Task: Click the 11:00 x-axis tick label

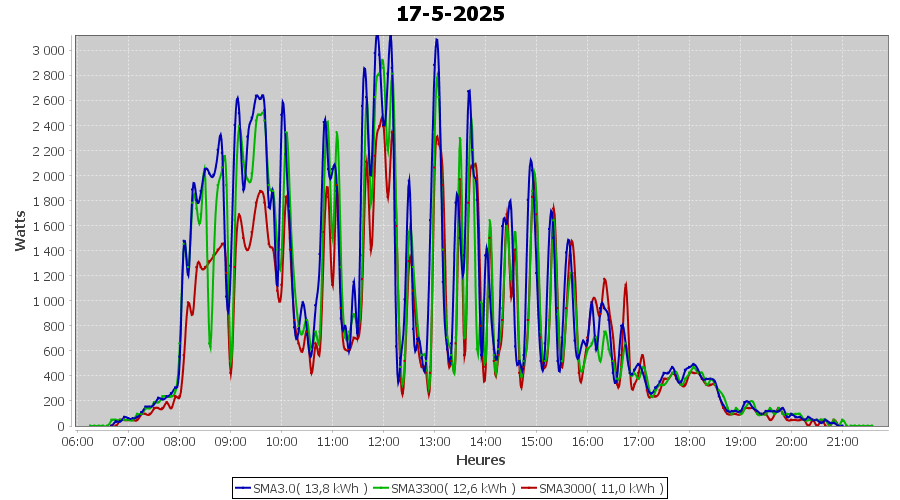Action: pos(332,441)
